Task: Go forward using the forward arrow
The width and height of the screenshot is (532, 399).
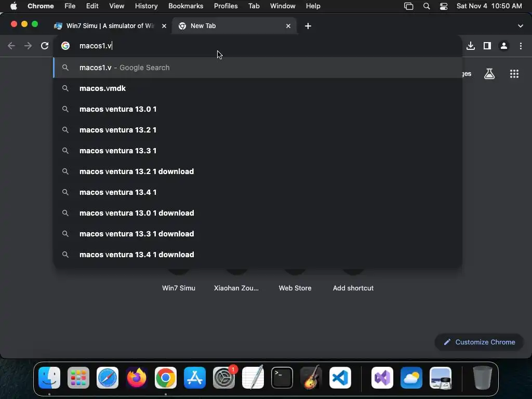Action: (28, 46)
